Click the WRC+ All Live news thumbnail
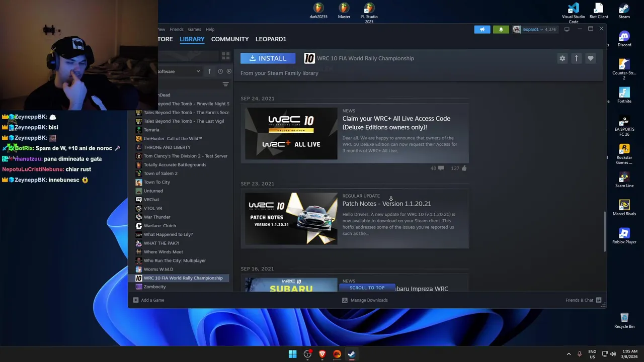The height and width of the screenshot is (362, 644). [291, 134]
